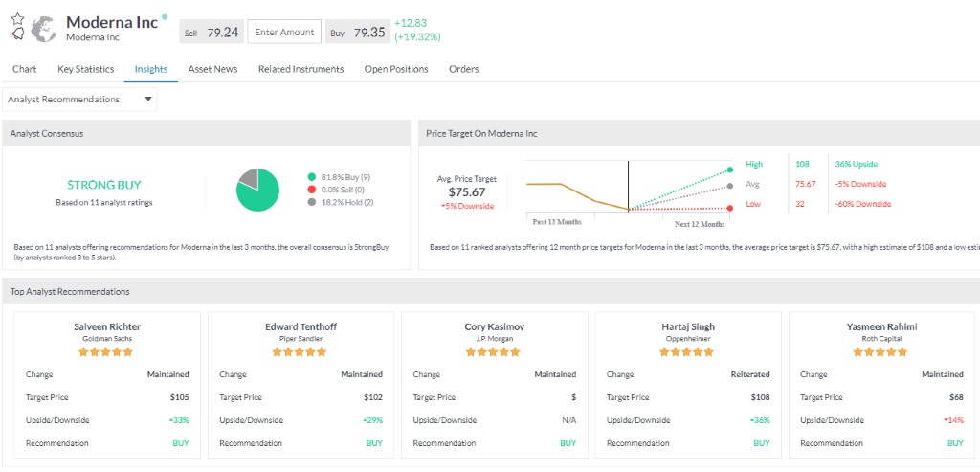Click the +12.83 price change value

[x=411, y=23]
